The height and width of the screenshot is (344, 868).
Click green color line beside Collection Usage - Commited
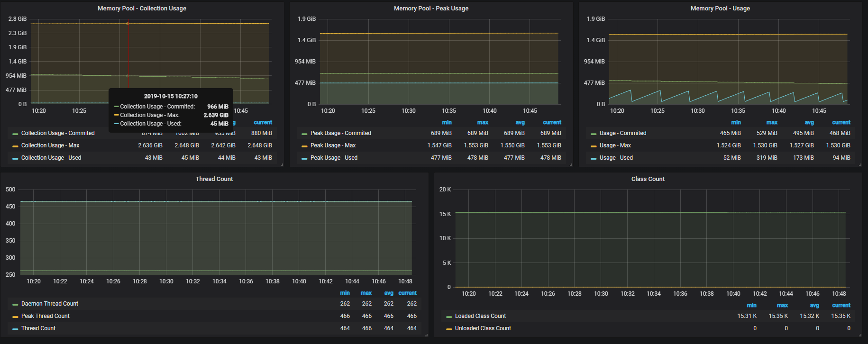point(15,134)
